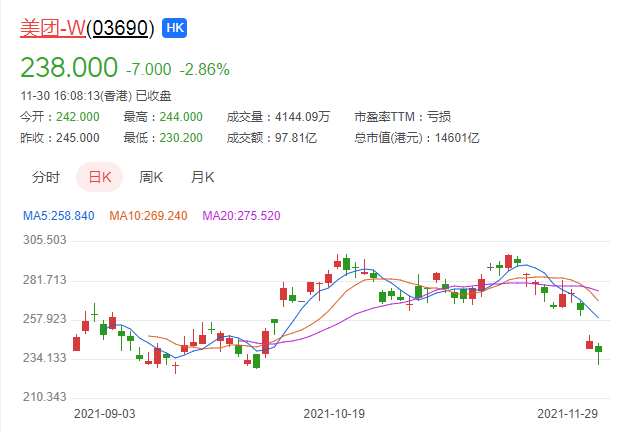This screenshot has width=626, height=432.
Task: Click the 市盈率TTM value 亏损
Action: 439,117
